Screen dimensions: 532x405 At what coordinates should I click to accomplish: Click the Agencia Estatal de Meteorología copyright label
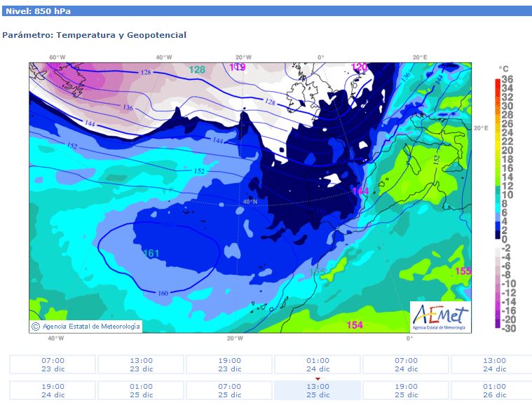[x=86, y=326]
